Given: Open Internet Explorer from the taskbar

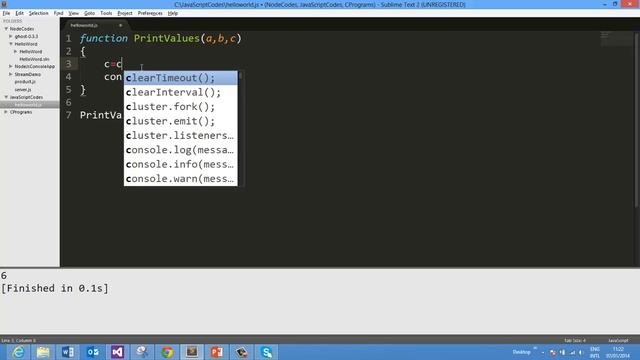Looking at the screenshot, I should [x=18, y=352].
